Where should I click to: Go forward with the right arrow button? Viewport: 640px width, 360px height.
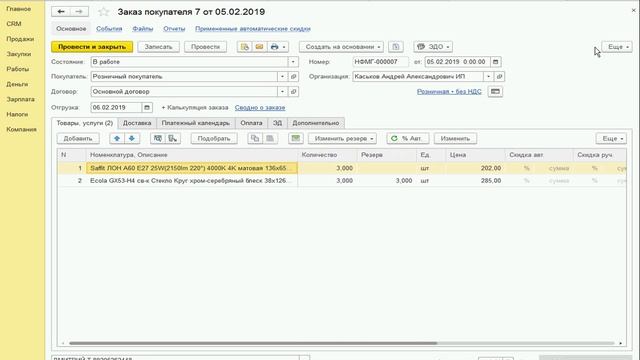click(79, 12)
